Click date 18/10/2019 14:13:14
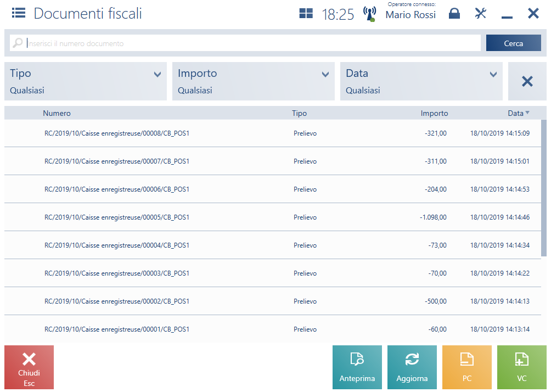The width and height of the screenshot is (551, 392). 500,329
